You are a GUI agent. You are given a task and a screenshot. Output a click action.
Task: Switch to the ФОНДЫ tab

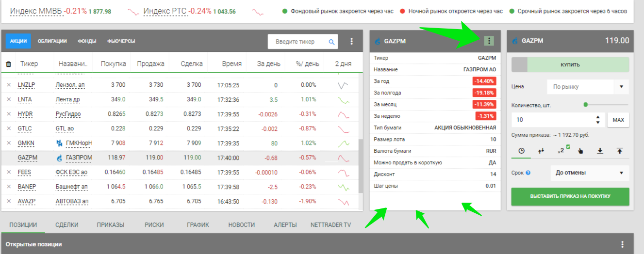click(87, 41)
